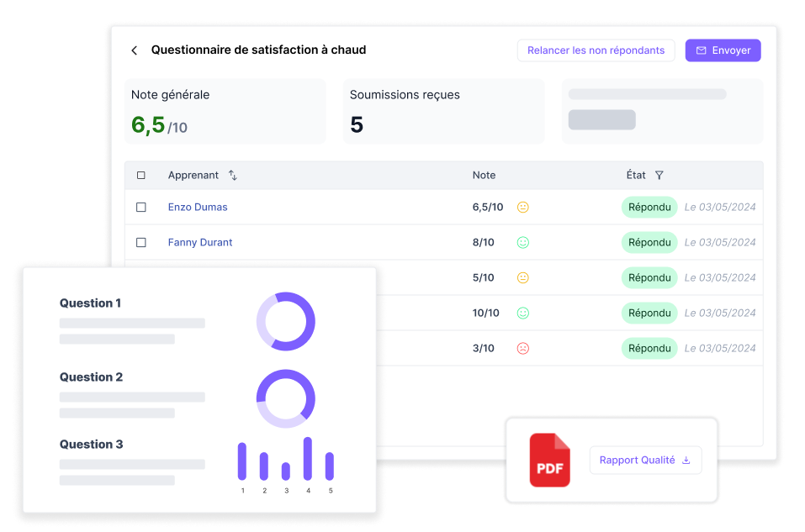Go back using the left chevron arrow
The image size is (805, 532).
pyautogui.click(x=135, y=50)
